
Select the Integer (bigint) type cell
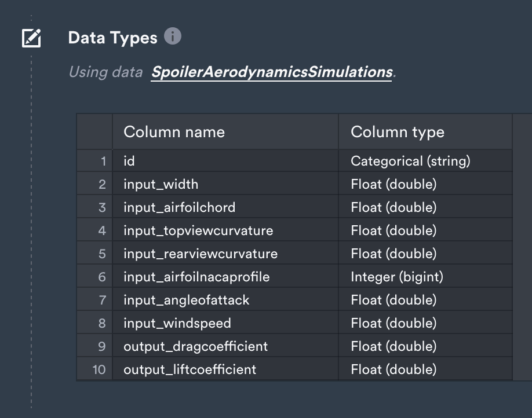(425, 277)
